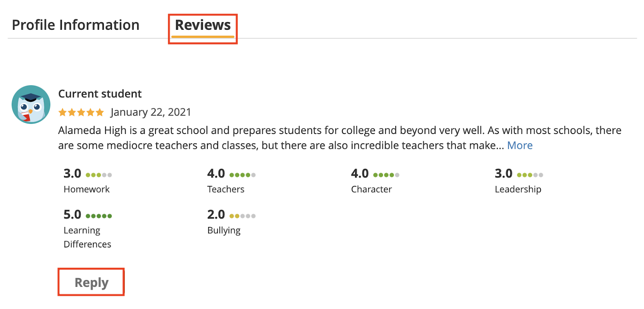Screen dimensions: 644x309
Task: Switch to the Profile Information tab
Action: [76, 25]
